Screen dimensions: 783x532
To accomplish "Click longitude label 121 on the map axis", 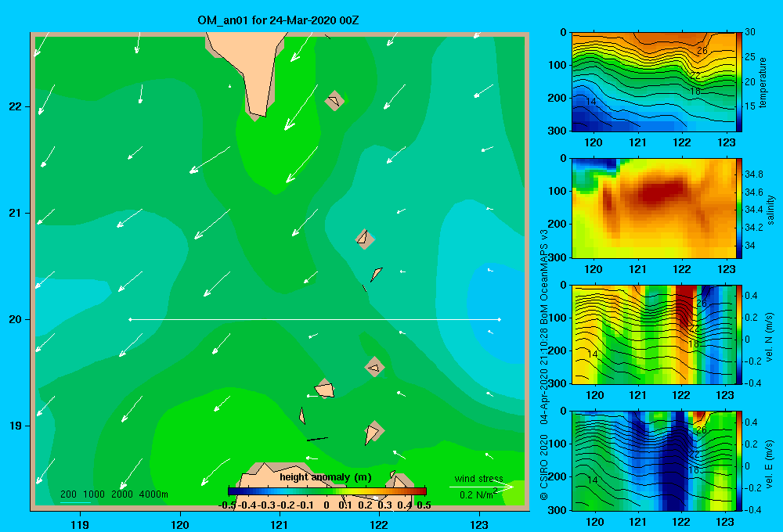I will tap(280, 524).
